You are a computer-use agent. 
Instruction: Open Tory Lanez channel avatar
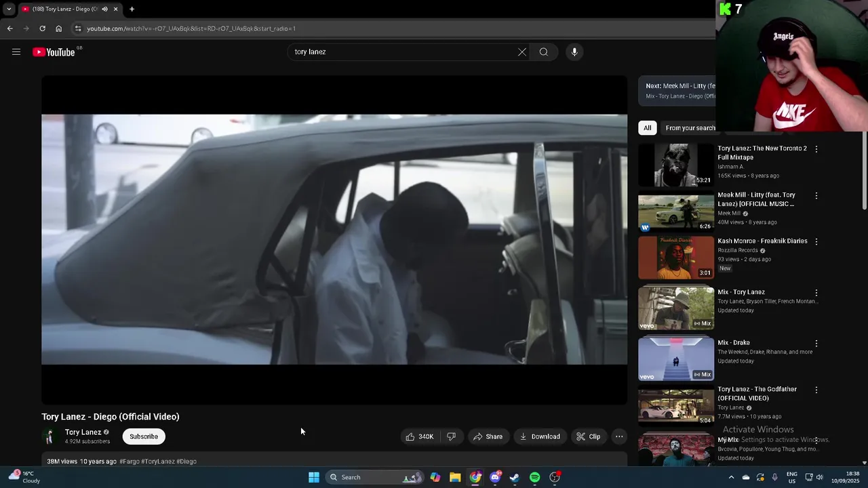click(x=49, y=436)
